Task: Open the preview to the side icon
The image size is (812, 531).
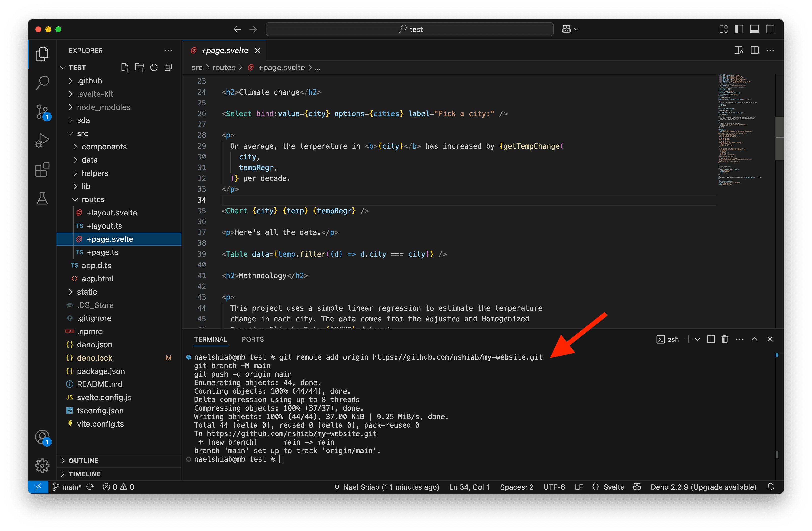Action: coord(739,50)
